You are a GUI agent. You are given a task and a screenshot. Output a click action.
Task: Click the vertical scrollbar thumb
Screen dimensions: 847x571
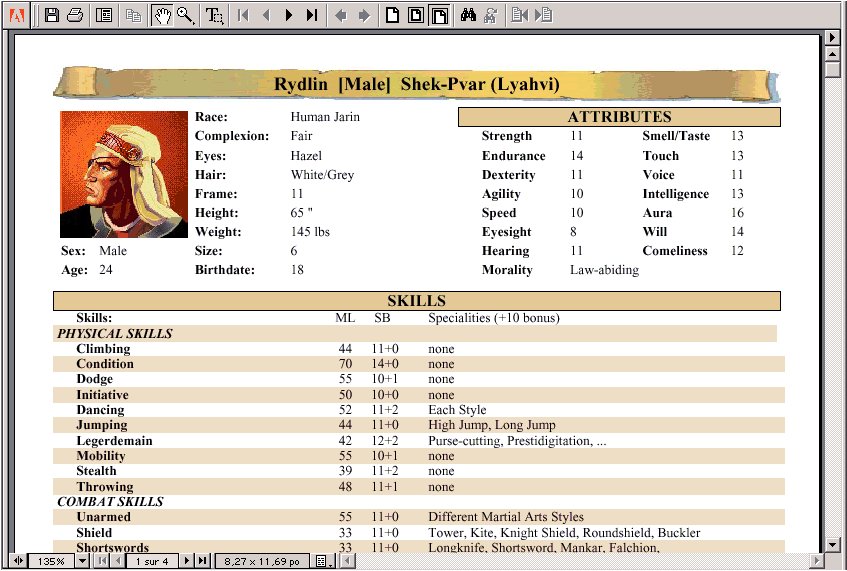pyautogui.click(x=832, y=70)
